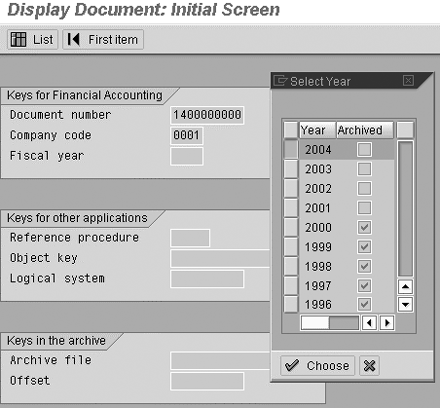Click the Year column header
440x408 pixels.
tap(317, 130)
